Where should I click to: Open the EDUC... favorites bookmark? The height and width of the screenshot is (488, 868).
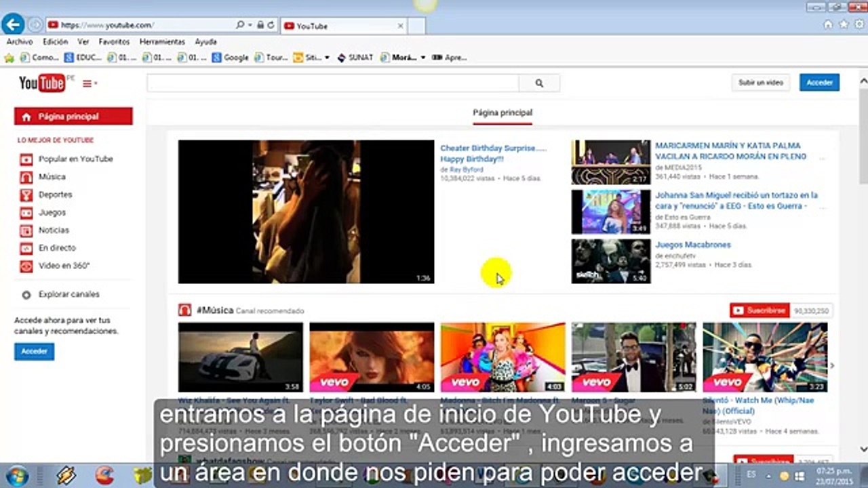(x=83, y=58)
